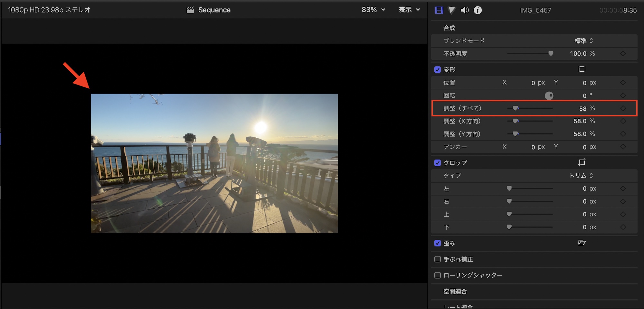Disable the 変形 transform checkbox
Screen dimensions: 644x309
coord(437,70)
